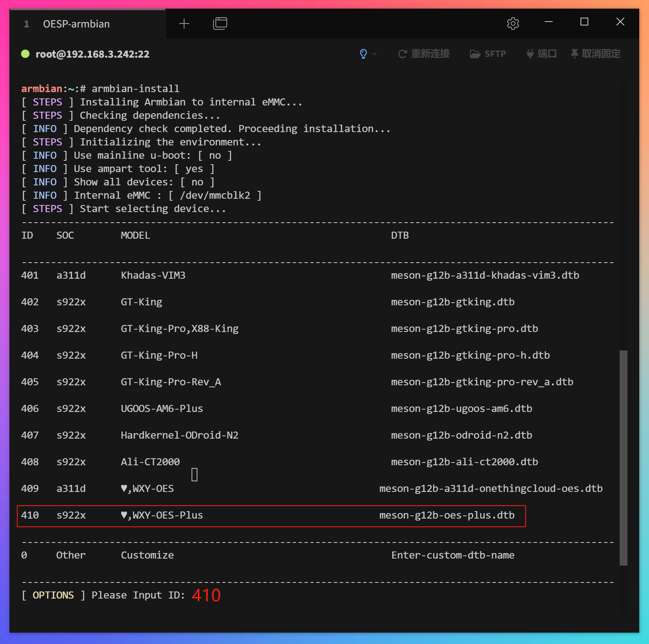Click the input area after Please Input ID
The height and width of the screenshot is (644, 649).
pyautogui.click(x=206, y=595)
